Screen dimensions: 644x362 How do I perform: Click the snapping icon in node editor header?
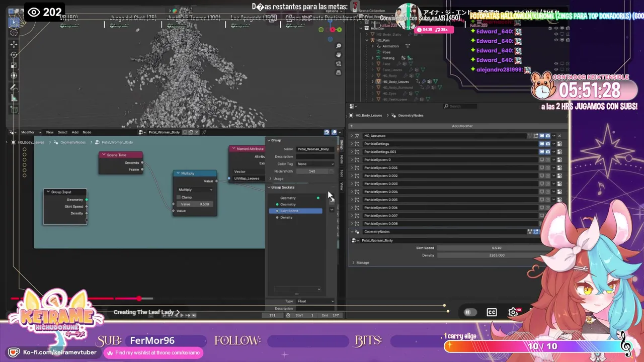coord(327,132)
